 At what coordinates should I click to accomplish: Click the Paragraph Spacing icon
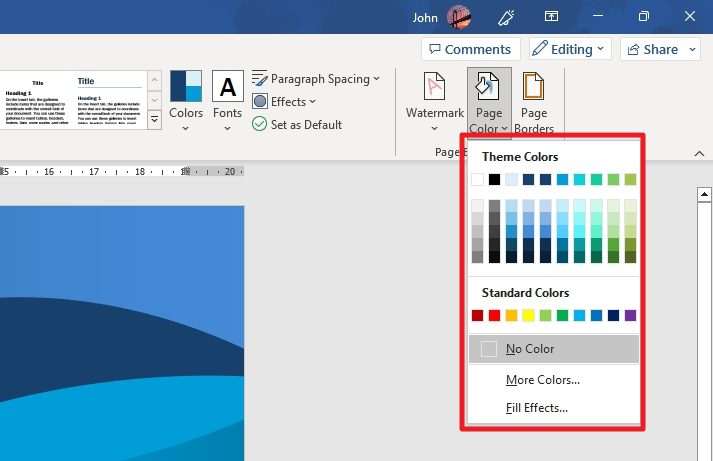point(260,79)
